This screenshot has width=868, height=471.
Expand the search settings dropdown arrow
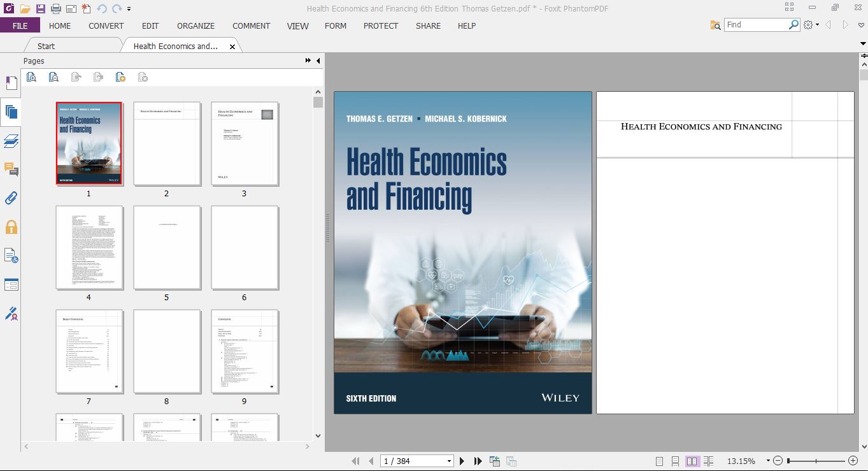[817, 25]
